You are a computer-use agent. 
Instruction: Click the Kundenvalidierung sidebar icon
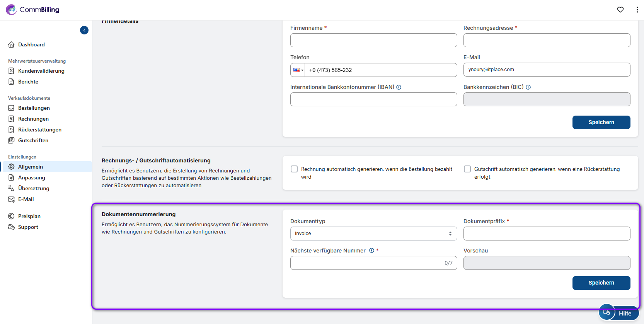[x=11, y=71]
